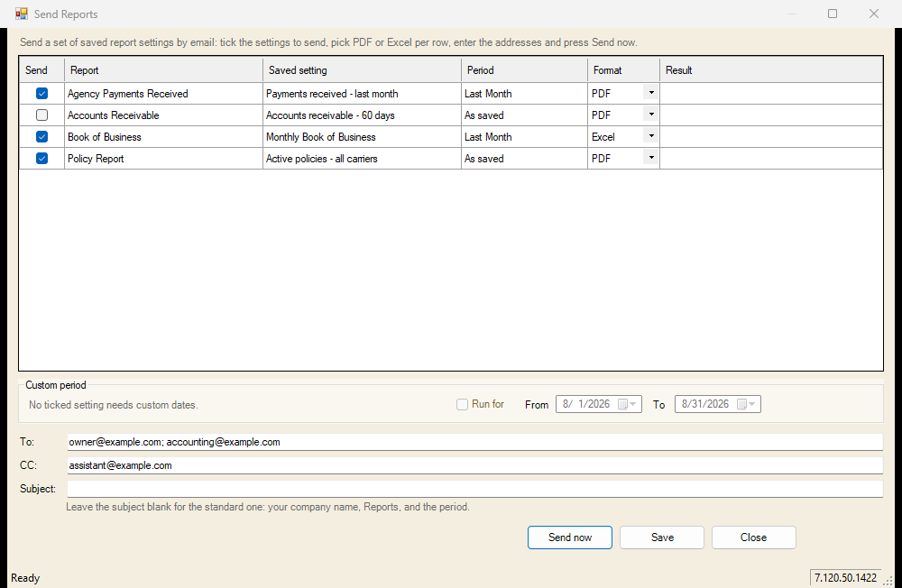Untick the Policy Report send checkbox
The width and height of the screenshot is (902, 588).
42,158
